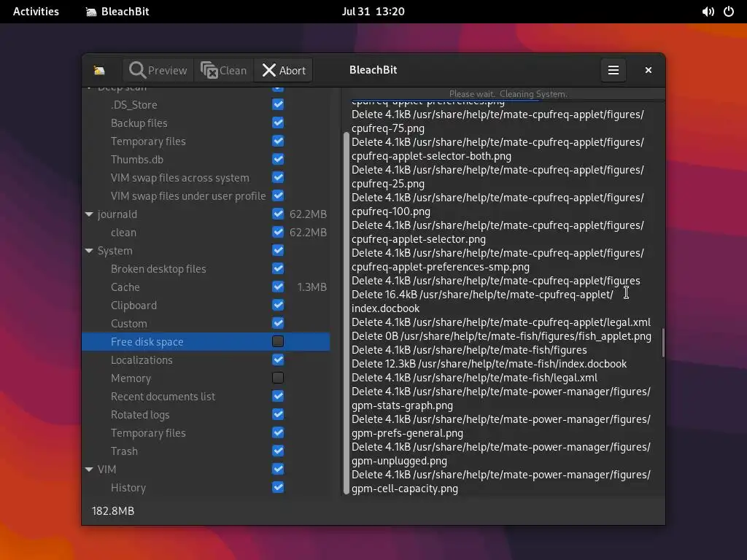Image resolution: width=747 pixels, height=560 pixels.
Task: Collapse the VIM tree group
Action: [89, 469]
